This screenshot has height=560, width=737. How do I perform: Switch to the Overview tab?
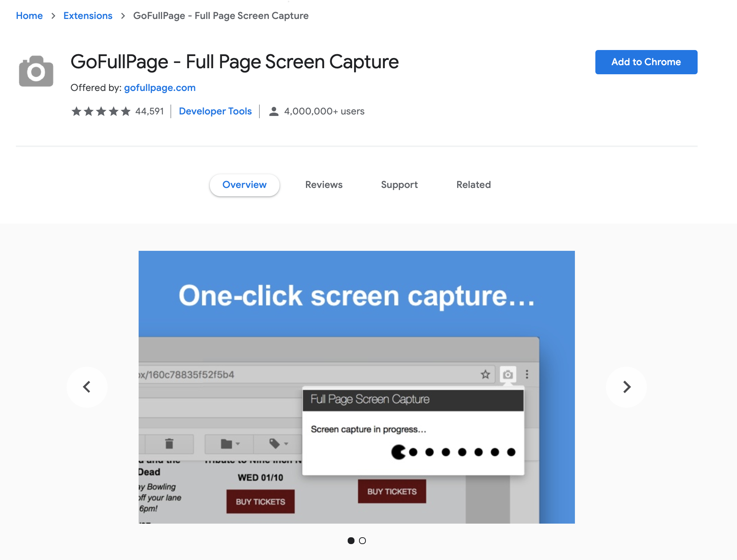(245, 185)
